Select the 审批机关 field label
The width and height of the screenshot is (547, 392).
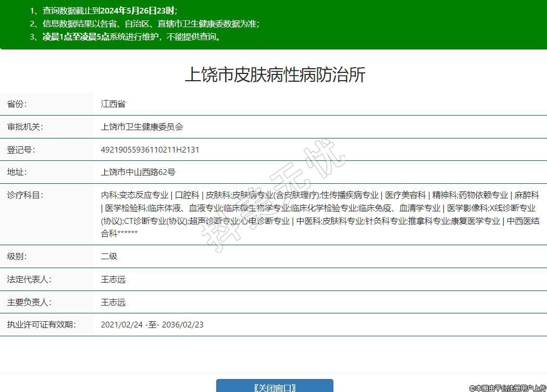pos(25,127)
